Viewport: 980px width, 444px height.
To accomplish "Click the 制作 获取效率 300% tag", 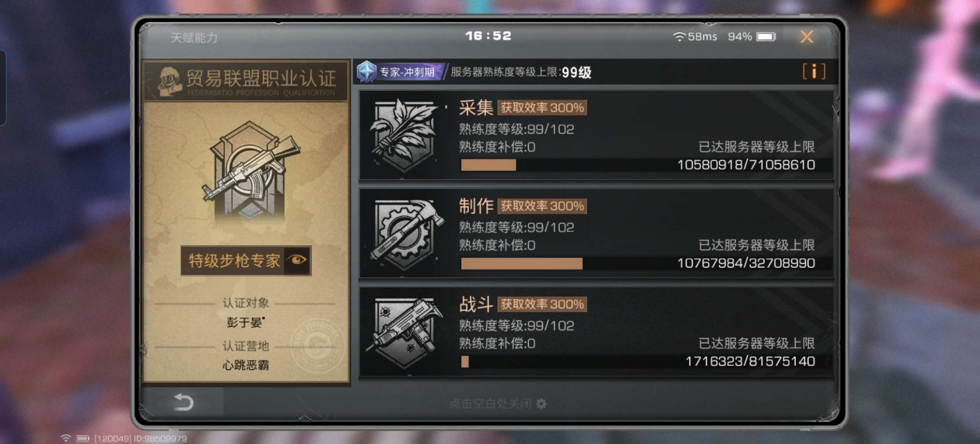I will (x=542, y=206).
